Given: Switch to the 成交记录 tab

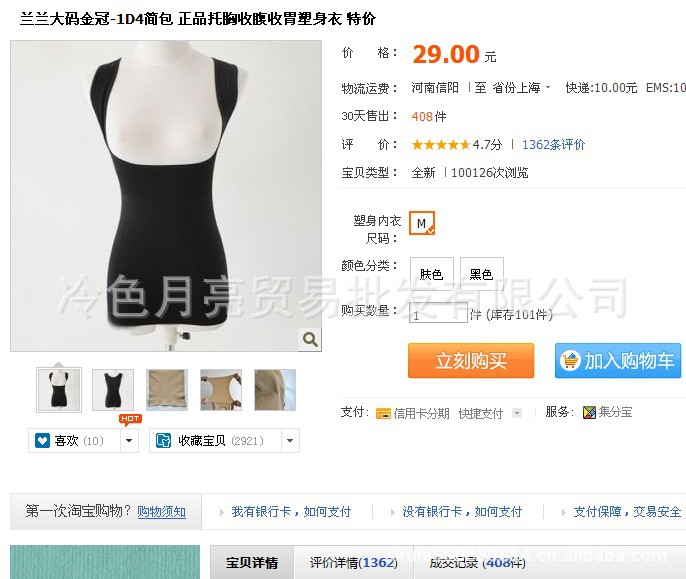Looking at the screenshot, I should tap(477, 562).
